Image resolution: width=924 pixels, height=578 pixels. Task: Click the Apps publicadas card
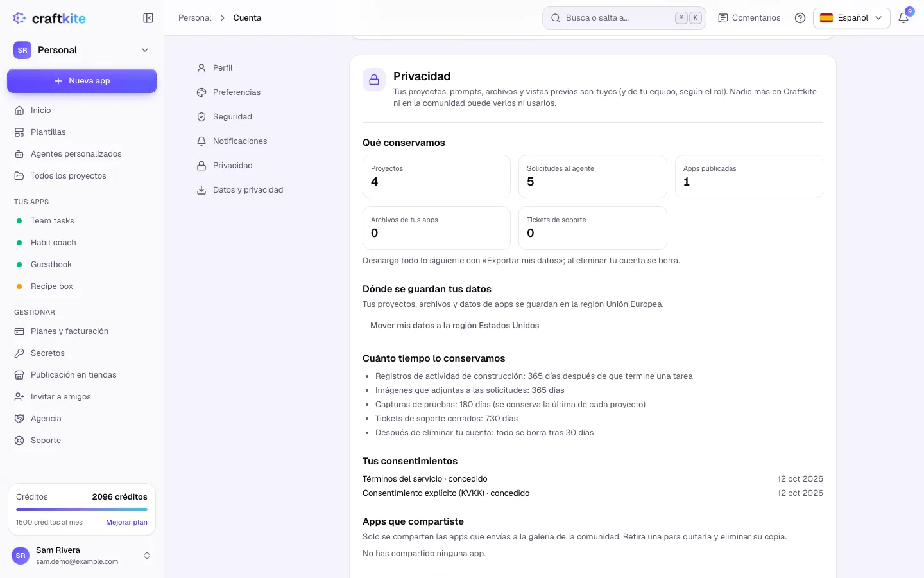pos(749,177)
